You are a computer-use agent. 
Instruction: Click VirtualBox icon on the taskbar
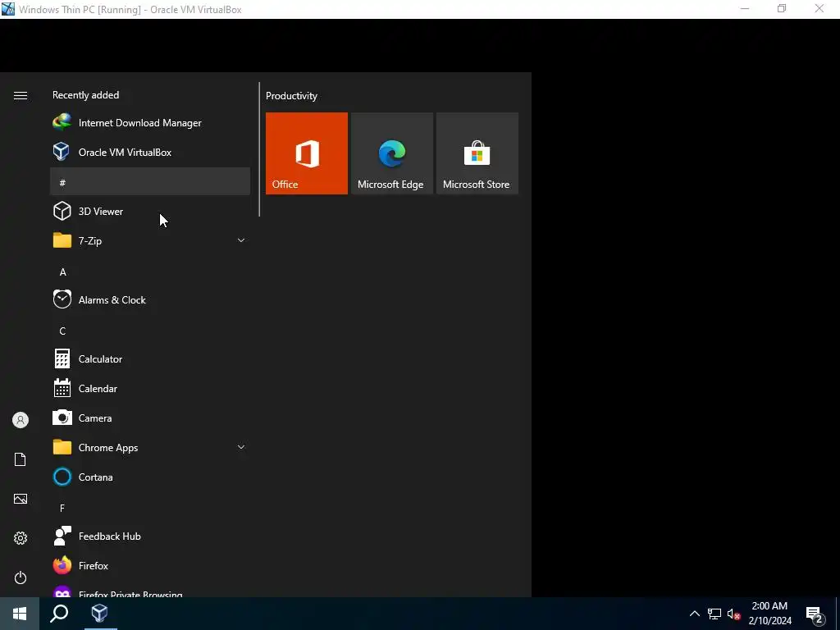tap(99, 614)
